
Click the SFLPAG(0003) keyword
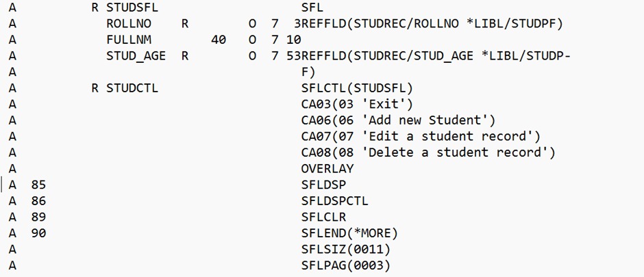346,265
